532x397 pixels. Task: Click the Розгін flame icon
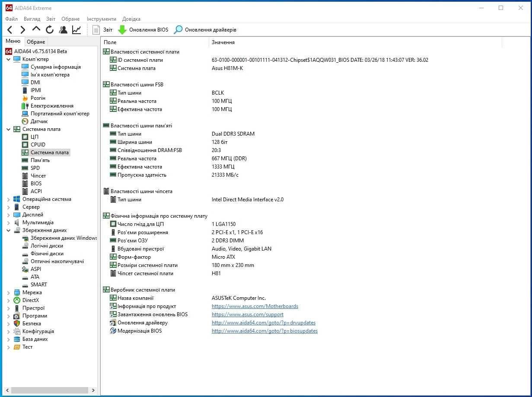(25, 98)
